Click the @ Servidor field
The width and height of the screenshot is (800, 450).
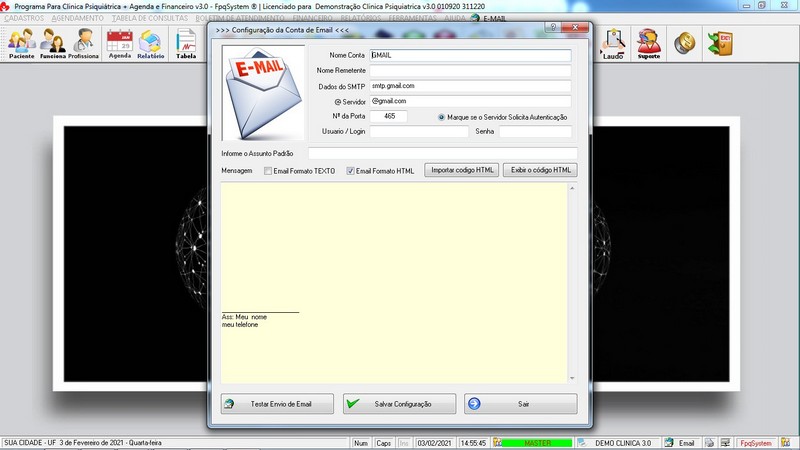[470, 101]
